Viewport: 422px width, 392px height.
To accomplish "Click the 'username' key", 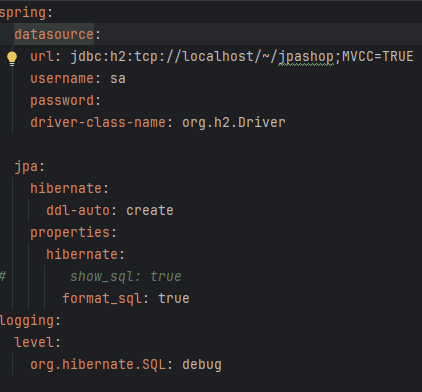I will point(62,79).
